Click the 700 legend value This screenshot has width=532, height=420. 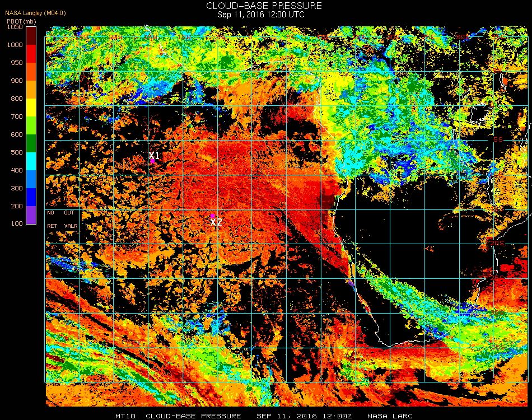[17, 116]
